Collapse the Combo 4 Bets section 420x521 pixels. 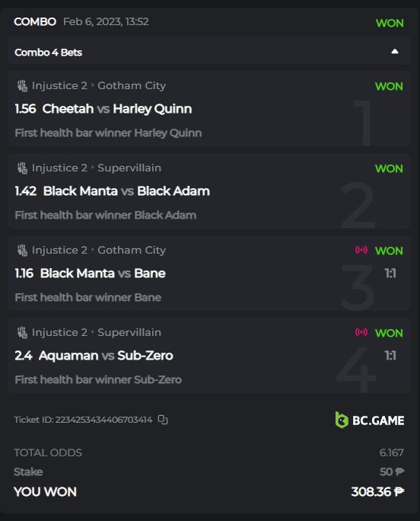(x=394, y=51)
